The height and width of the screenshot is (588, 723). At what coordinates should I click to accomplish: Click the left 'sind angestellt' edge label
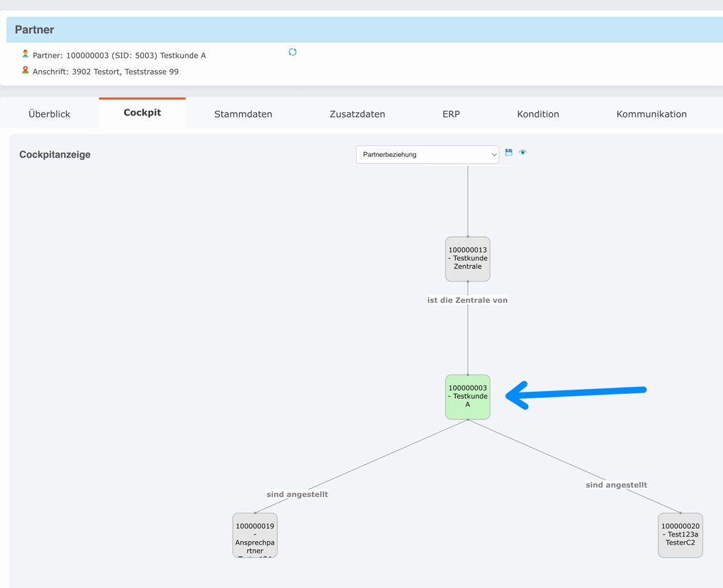click(297, 494)
